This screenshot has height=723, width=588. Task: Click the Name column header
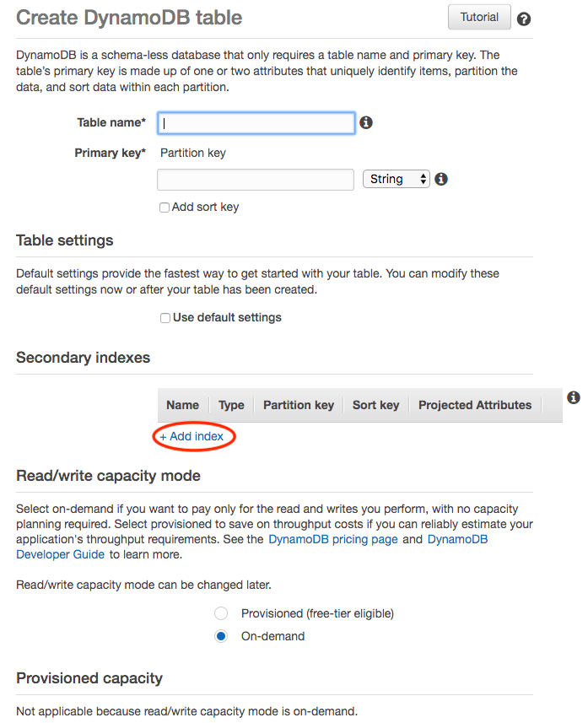pyautogui.click(x=183, y=405)
